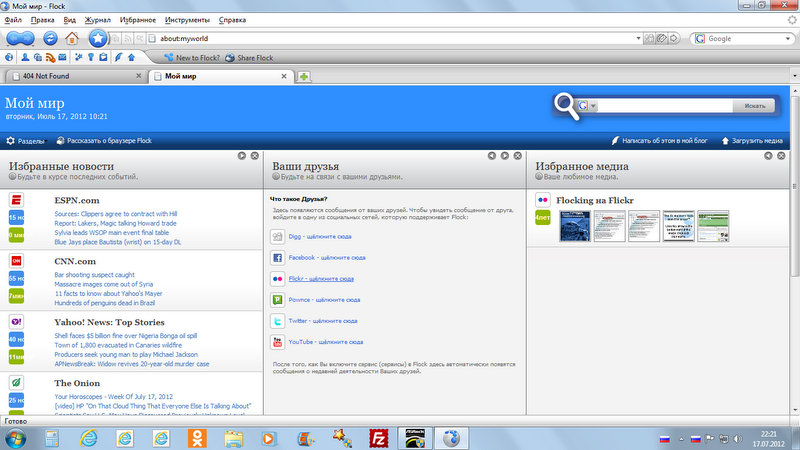Screen dimensions: 800x450
Task: Click the blue star favorites button
Action: point(97,38)
